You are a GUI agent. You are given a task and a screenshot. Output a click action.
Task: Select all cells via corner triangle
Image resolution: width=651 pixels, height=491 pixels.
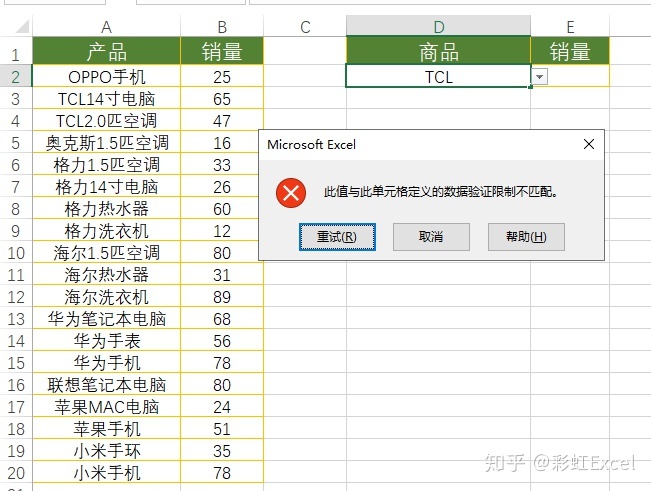coord(22,26)
